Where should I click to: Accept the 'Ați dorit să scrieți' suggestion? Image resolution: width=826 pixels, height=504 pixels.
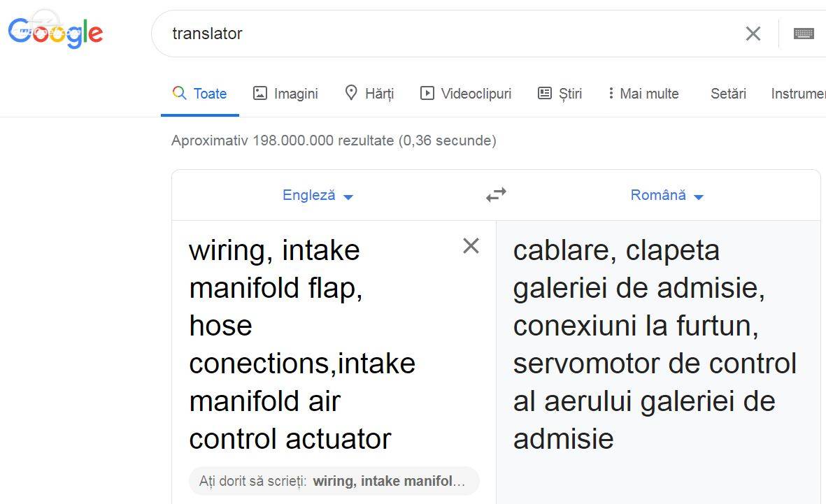point(334,481)
